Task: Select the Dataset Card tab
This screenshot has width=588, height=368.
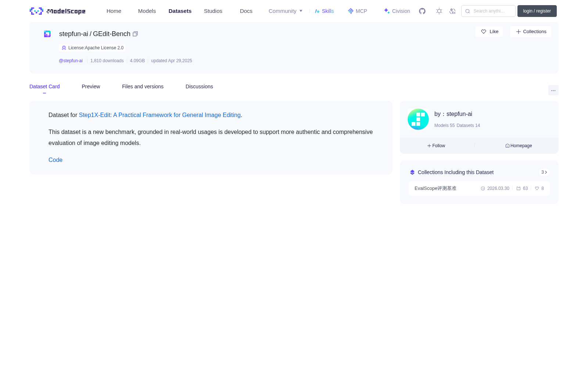Action: click(44, 86)
